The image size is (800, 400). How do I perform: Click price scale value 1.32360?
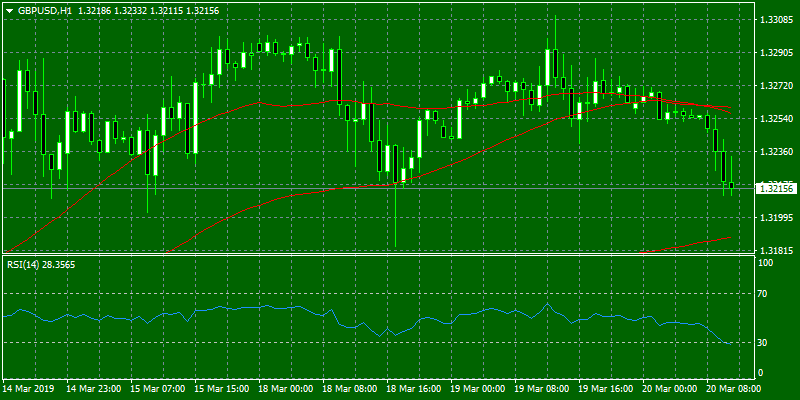(x=777, y=152)
